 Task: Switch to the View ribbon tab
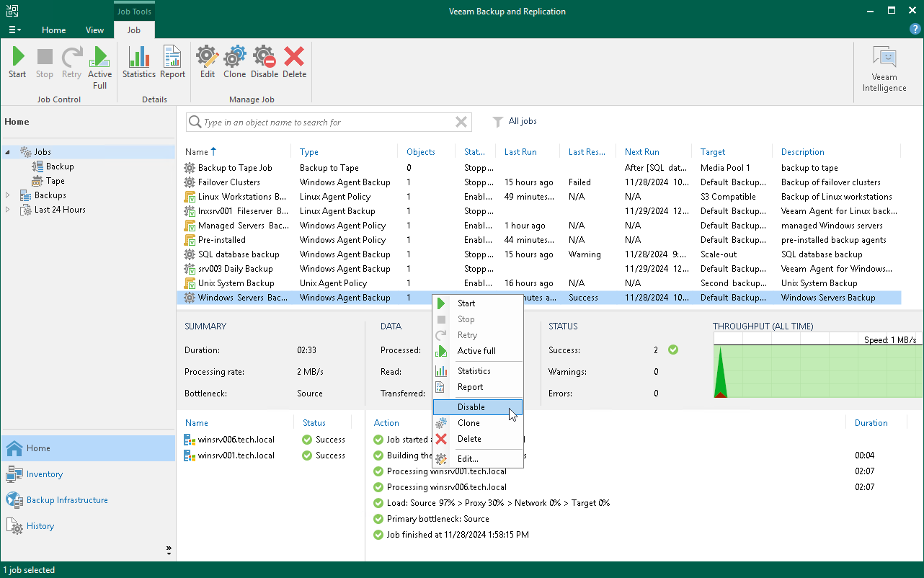94,30
